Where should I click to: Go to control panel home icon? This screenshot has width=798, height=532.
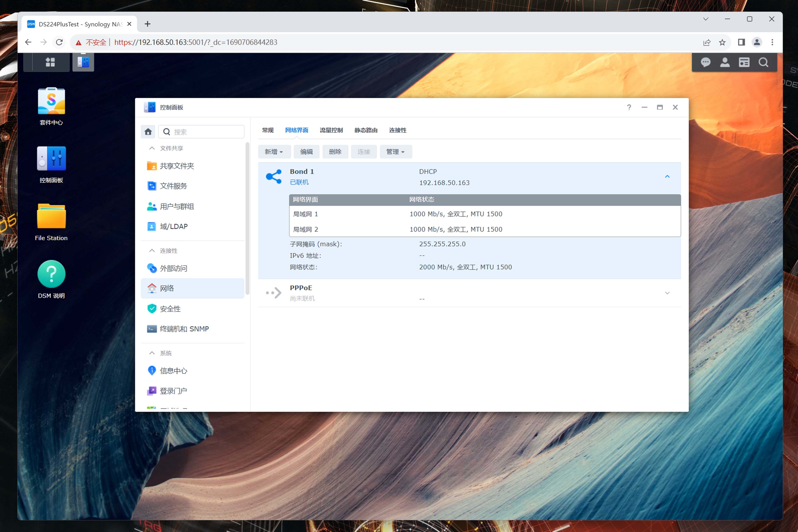click(148, 132)
